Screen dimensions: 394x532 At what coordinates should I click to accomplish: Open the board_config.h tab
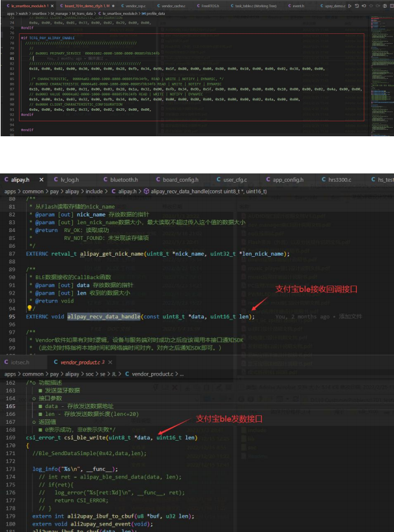(180, 180)
